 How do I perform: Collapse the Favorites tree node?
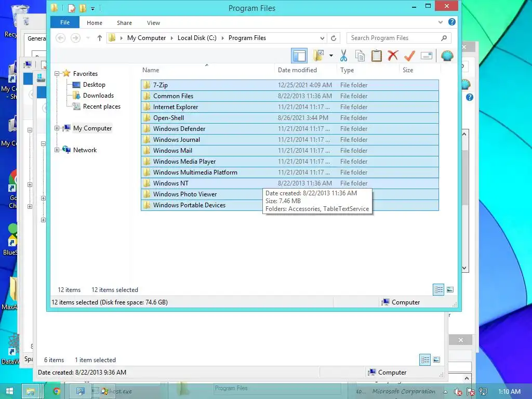(57, 74)
